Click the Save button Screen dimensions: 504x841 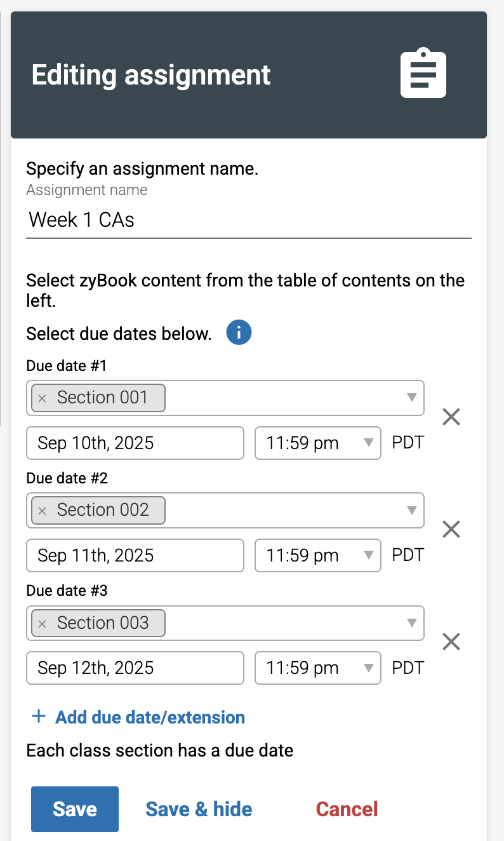click(x=75, y=809)
